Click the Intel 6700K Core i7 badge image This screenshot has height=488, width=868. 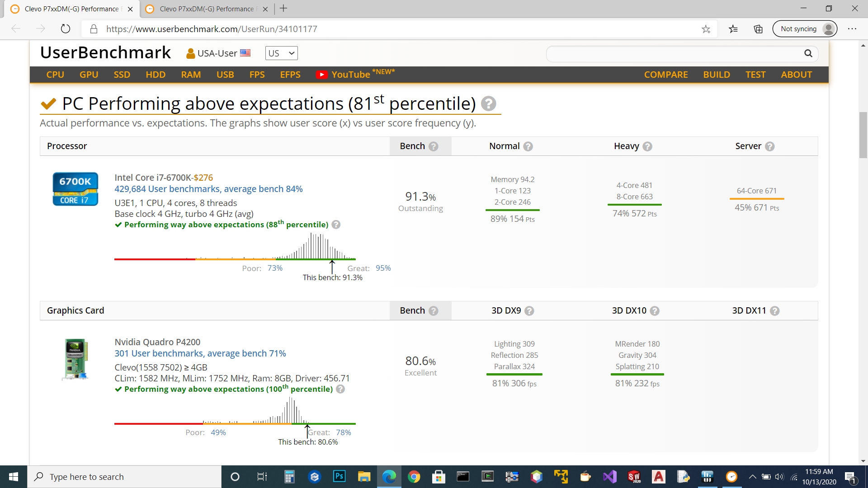pos(75,189)
